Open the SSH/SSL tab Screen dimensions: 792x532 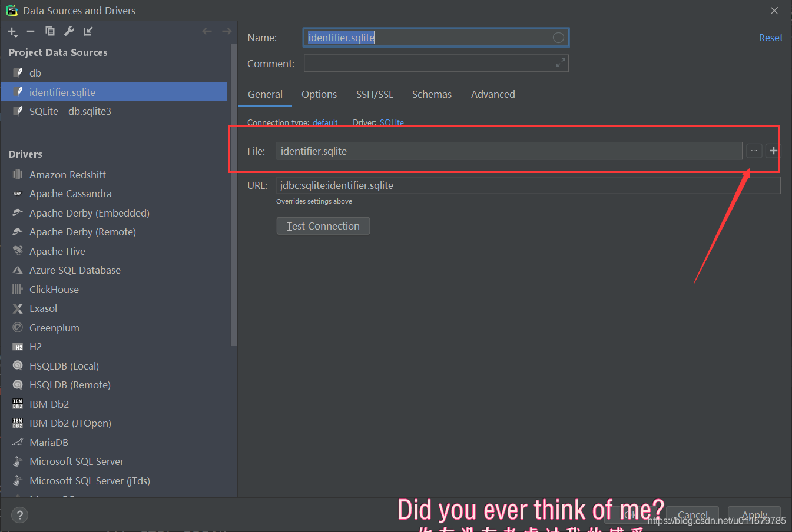click(375, 94)
